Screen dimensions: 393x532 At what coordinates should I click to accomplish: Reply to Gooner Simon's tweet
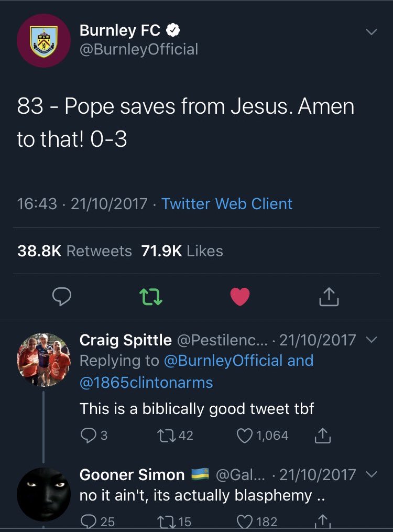click(88, 521)
